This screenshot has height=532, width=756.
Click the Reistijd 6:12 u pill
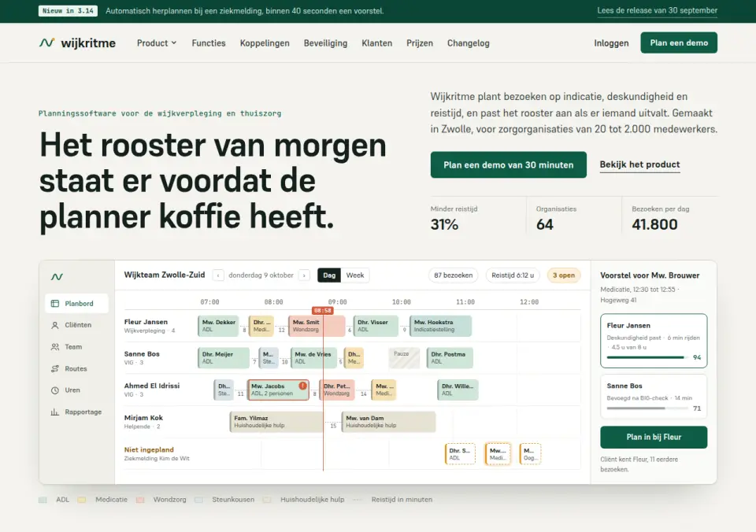point(513,275)
